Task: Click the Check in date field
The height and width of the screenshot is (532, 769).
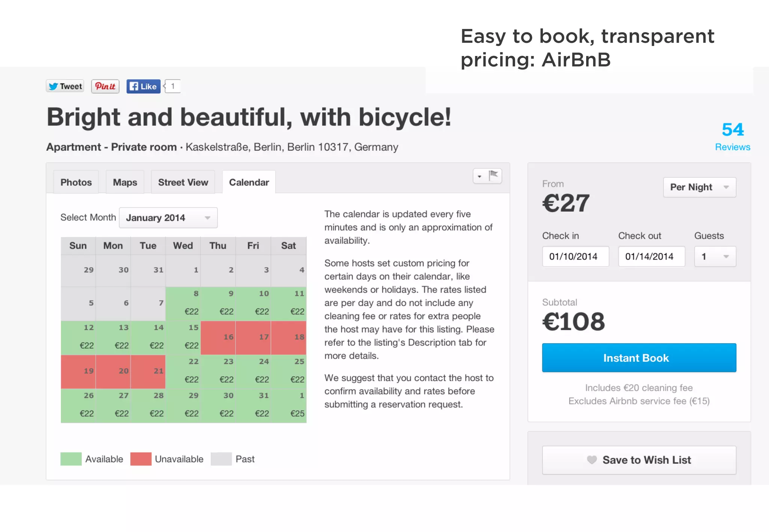Action: click(576, 256)
